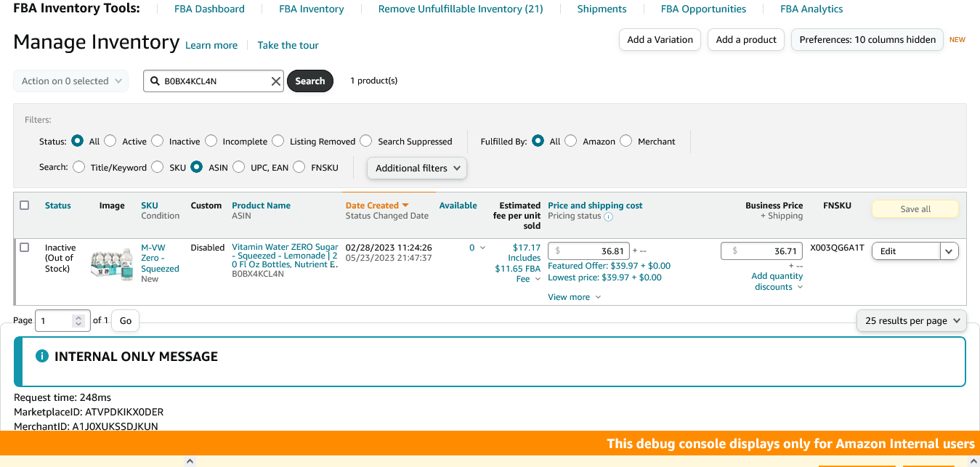Expand the Additional filters dropdown
The width and height of the screenshot is (980, 467).
(417, 168)
